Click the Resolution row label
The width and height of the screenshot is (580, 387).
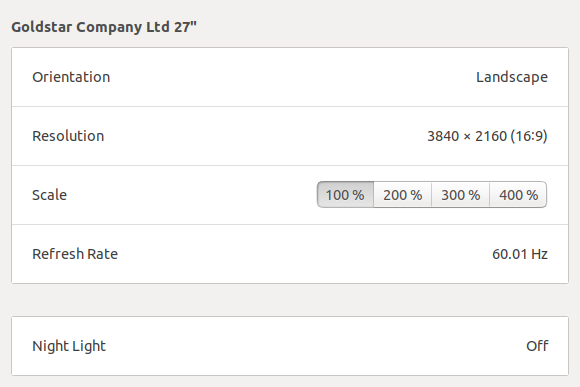(68, 136)
